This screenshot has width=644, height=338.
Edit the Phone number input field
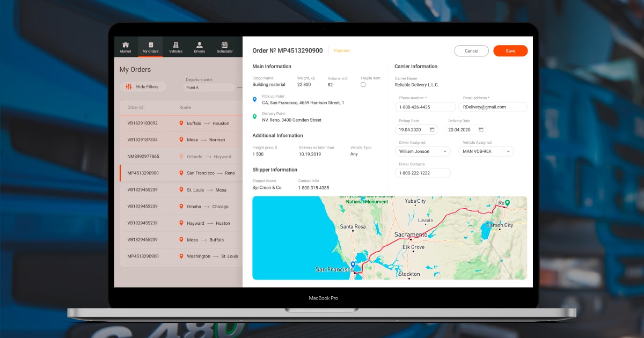click(x=426, y=107)
